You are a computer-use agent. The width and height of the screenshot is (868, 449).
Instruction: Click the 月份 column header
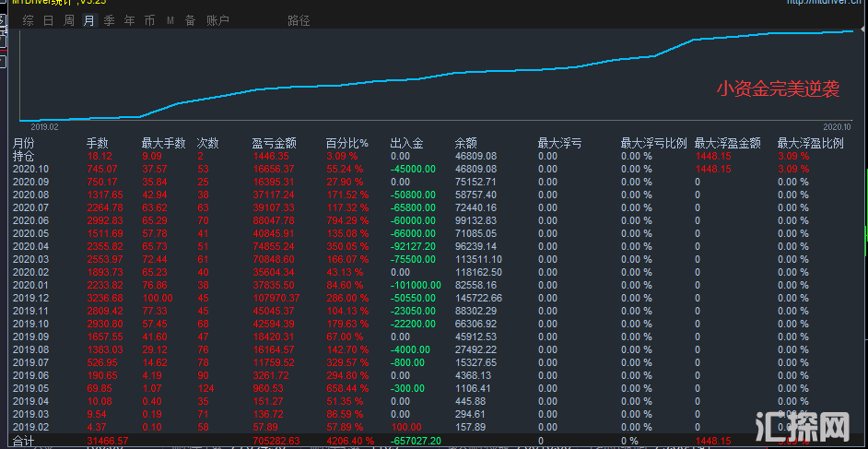coord(24,144)
